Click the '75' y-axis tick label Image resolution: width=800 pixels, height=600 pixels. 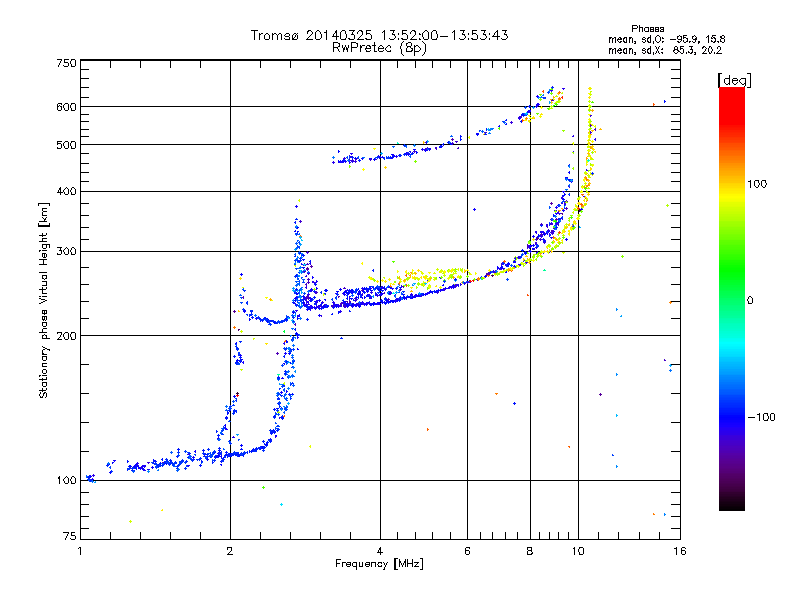(70, 536)
